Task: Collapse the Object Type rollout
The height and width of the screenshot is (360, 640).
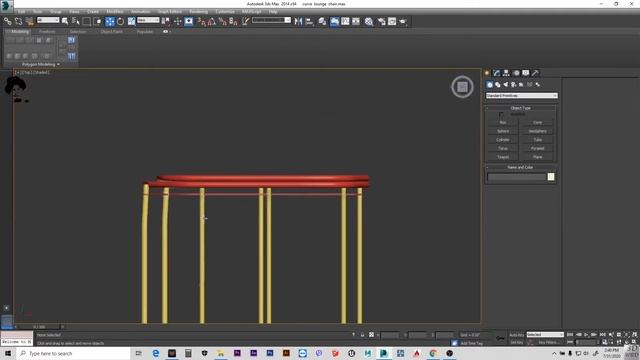Action: [521, 108]
